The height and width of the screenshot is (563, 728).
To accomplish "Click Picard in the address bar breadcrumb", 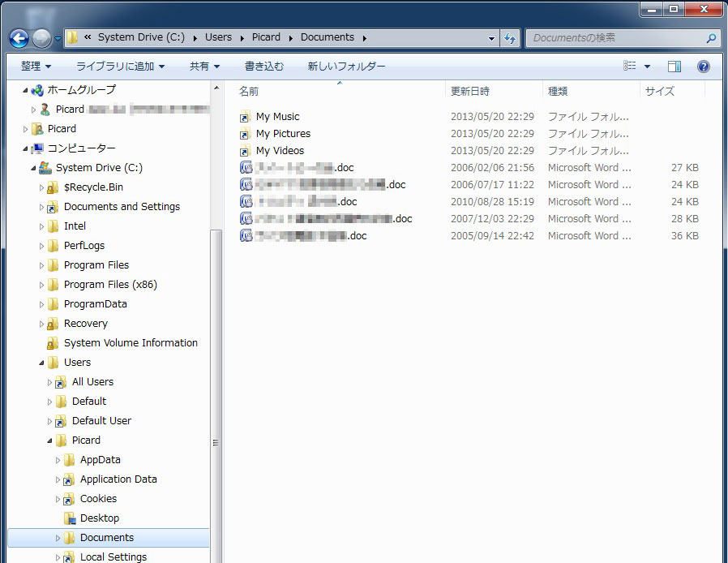I will [266, 37].
